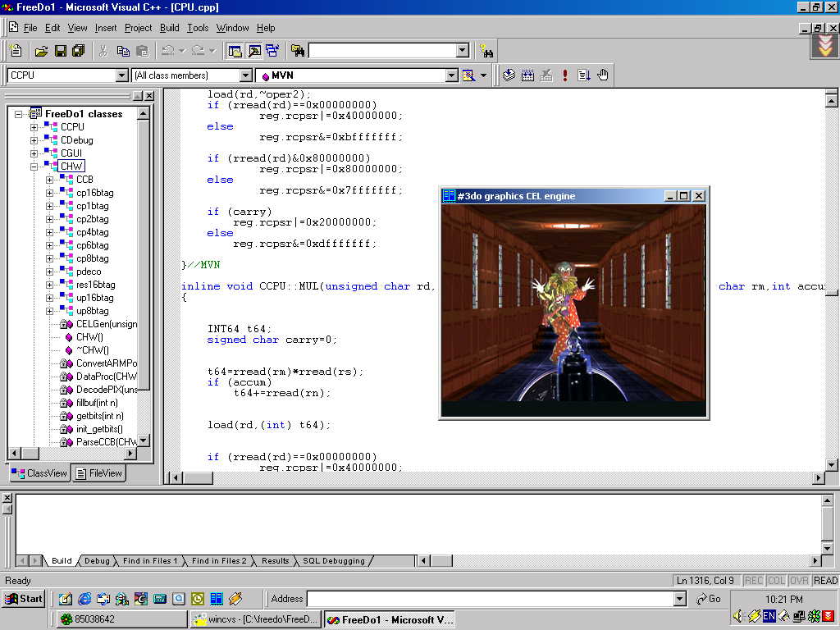Collapse the FreeDo1 classes root node

[x=19, y=114]
